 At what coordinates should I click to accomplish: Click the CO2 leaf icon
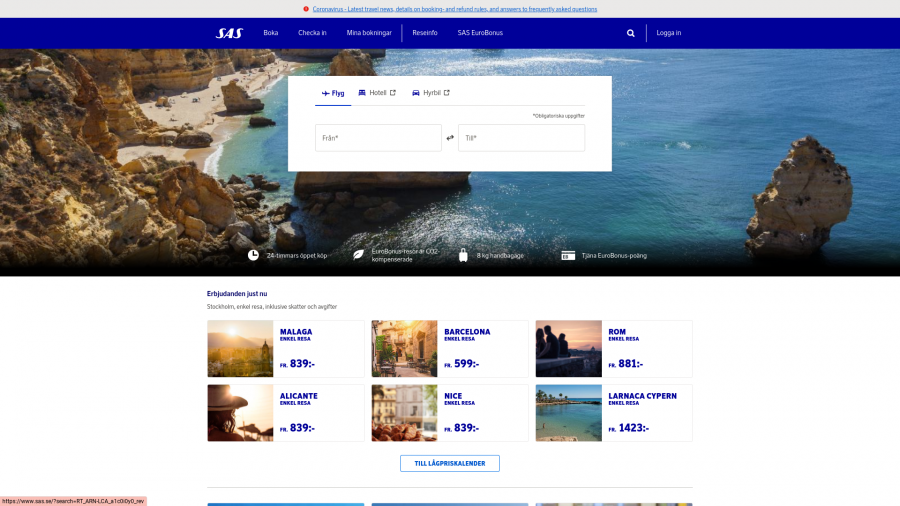click(359, 255)
